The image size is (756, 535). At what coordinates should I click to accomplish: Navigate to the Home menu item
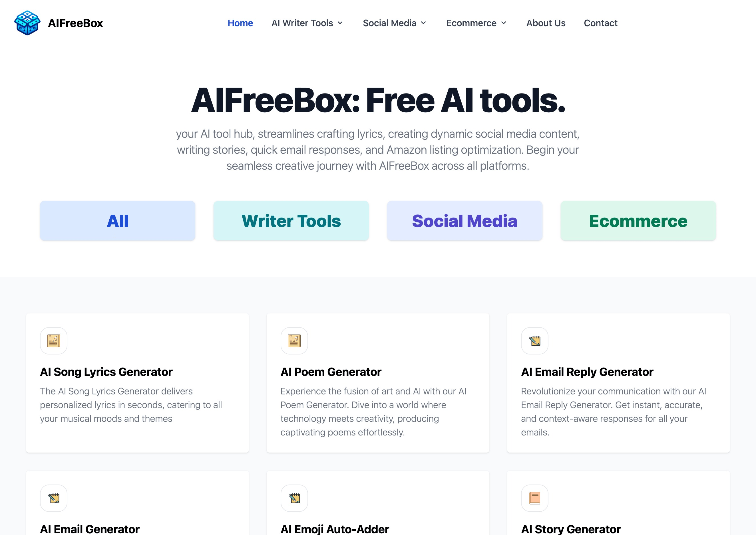[x=240, y=23]
